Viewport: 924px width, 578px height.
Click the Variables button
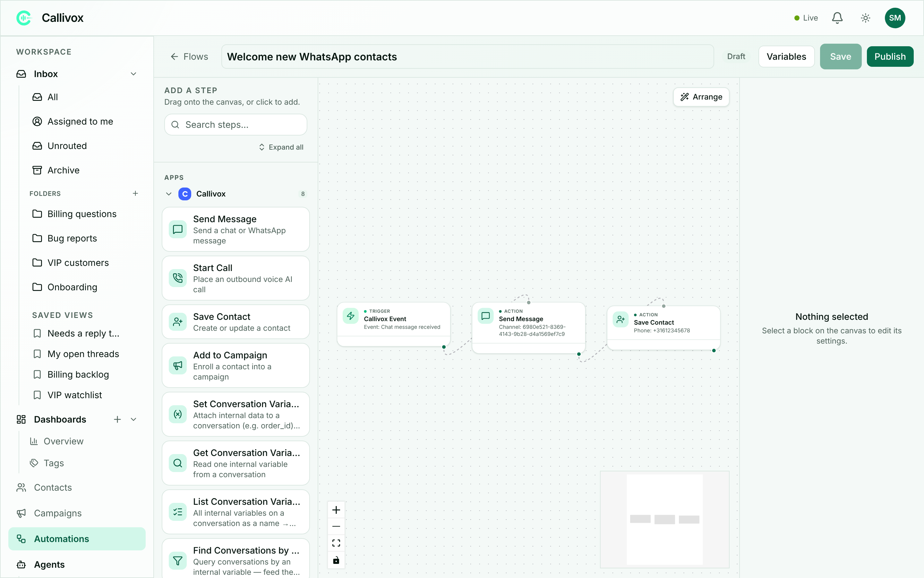tap(786, 57)
